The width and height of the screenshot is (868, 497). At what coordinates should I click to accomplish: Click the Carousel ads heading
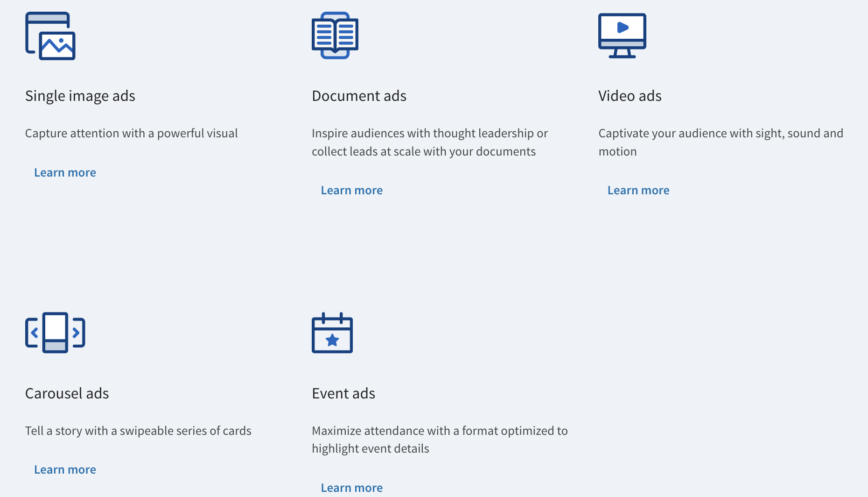67,393
